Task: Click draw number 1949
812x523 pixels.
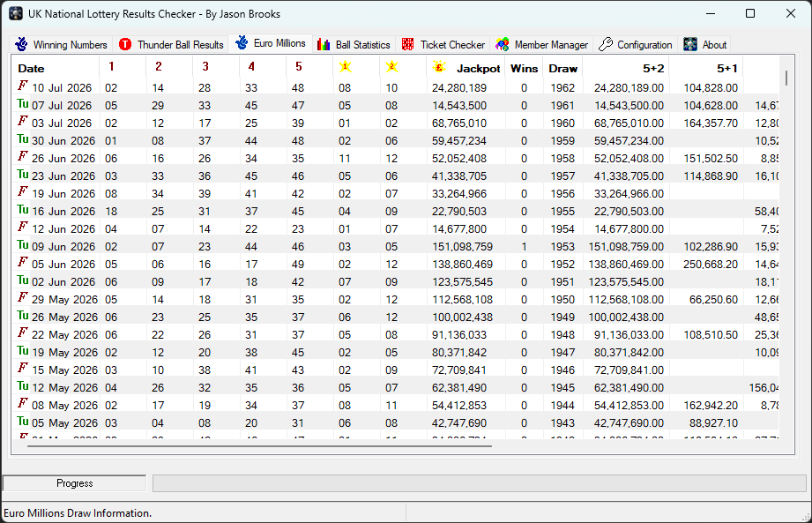Action: coord(562,317)
